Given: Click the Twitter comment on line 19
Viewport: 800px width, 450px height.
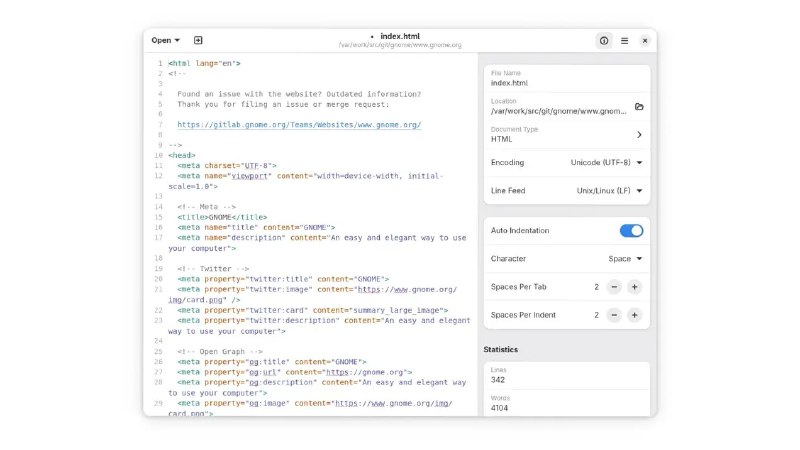Looking at the screenshot, I should pyautogui.click(x=213, y=269).
